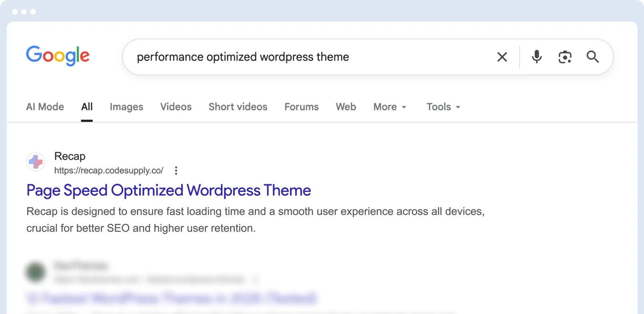Go to the Videos tab
Image resolution: width=644 pixels, height=314 pixels.
[x=176, y=107]
